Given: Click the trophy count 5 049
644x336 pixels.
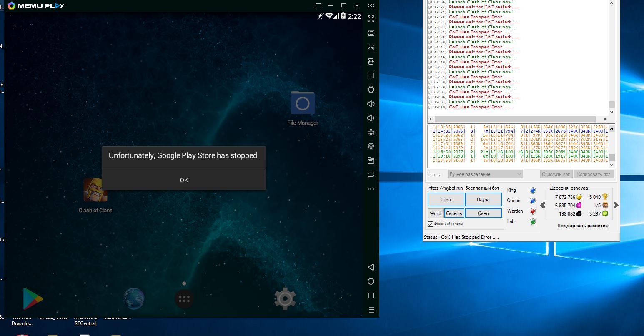Looking at the screenshot, I should pos(595,197).
